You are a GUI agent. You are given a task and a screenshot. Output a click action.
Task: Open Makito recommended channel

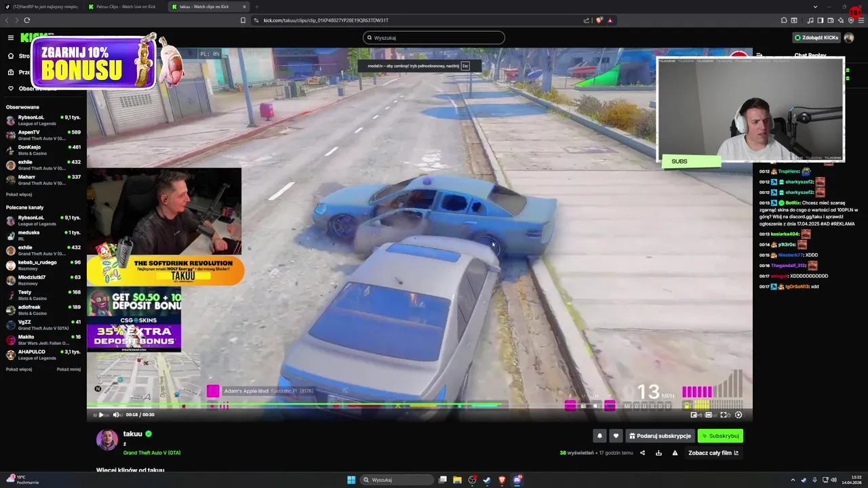(43, 340)
